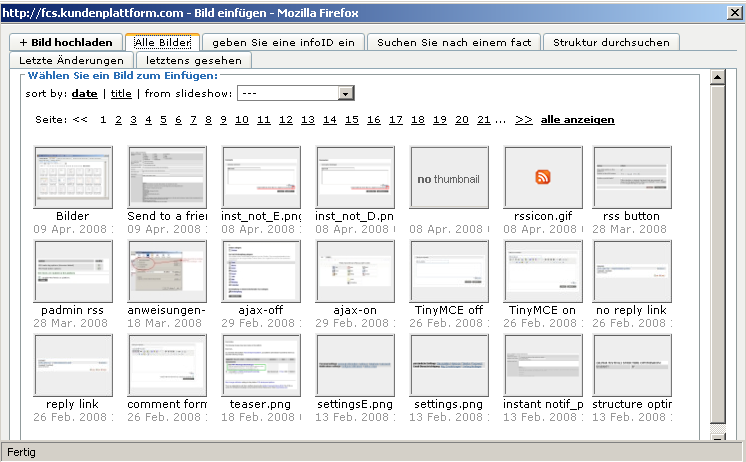Choose the padmin rss thumbnail
This screenshot has width=746, height=462.
pyautogui.click(x=73, y=271)
